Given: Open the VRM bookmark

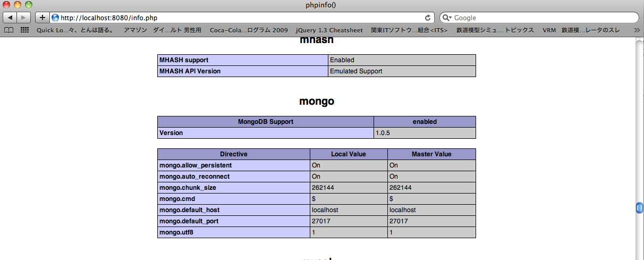Looking at the screenshot, I should [549, 30].
